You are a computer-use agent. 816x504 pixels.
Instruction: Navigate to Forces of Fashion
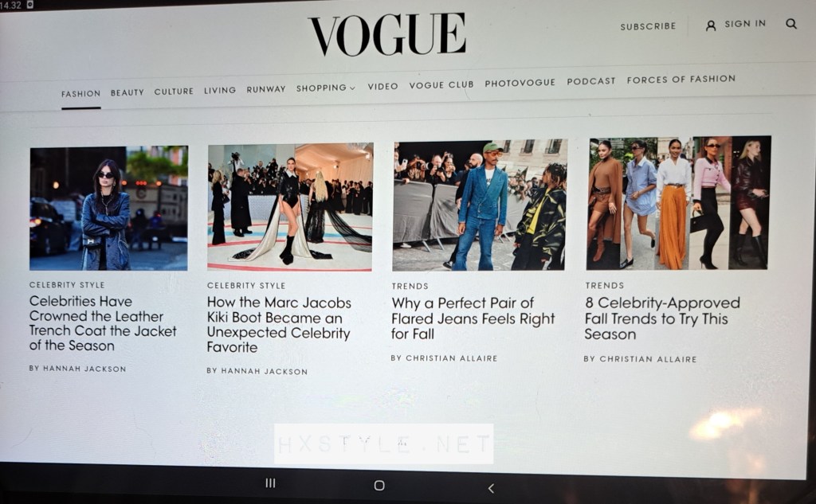pyautogui.click(x=681, y=79)
